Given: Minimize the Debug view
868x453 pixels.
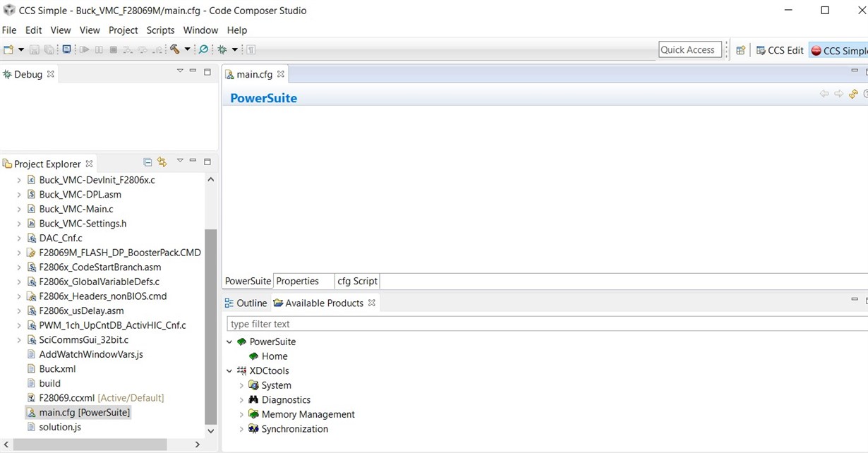Looking at the screenshot, I should point(193,71).
